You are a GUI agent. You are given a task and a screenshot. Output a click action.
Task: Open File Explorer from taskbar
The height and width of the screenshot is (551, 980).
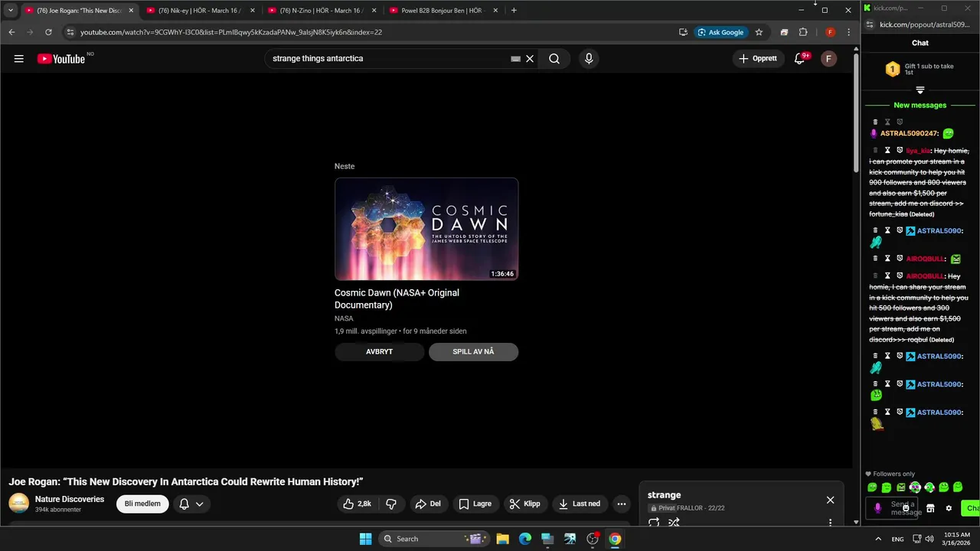point(502,539)
